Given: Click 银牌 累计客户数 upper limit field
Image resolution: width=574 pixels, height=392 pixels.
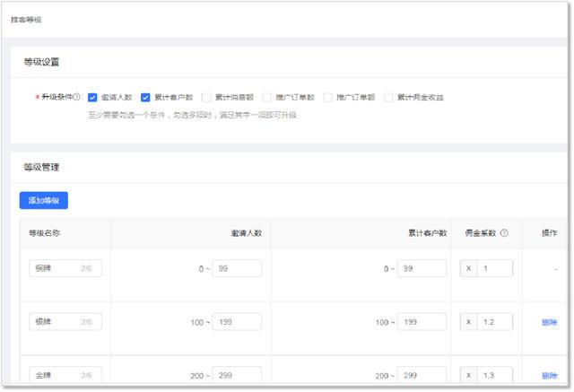Looking at the screenshot, I should coord(422,322).
